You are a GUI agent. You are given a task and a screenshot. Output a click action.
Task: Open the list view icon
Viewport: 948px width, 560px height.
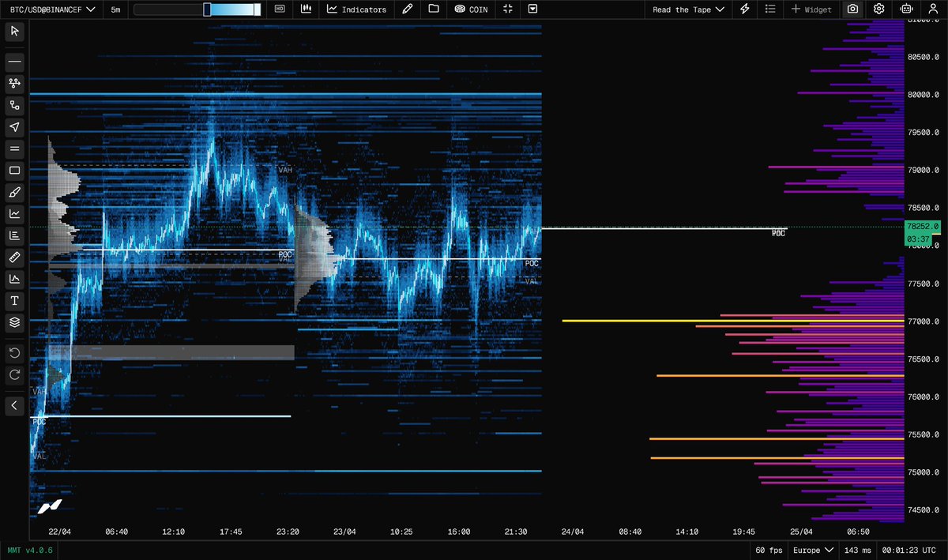click(770, 9)
